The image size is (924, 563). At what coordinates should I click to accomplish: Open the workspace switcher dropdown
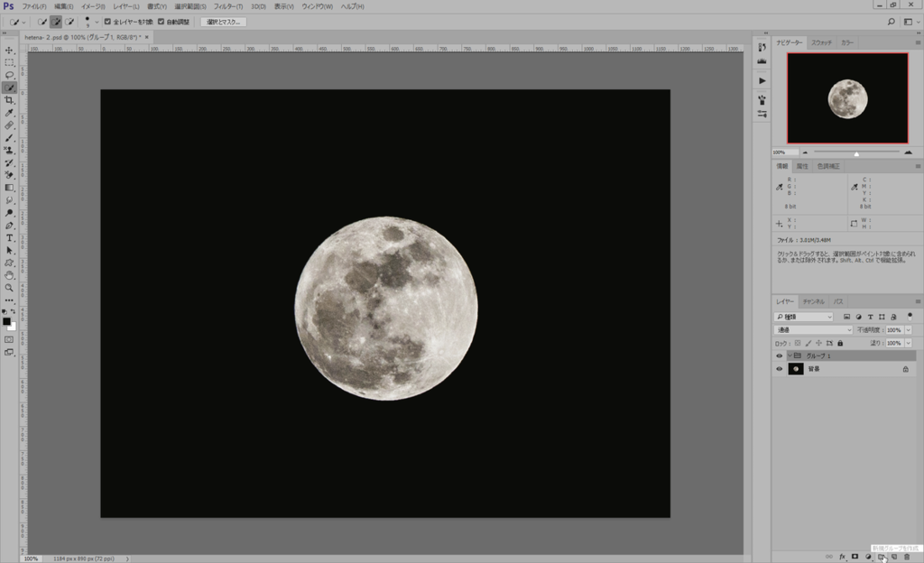point(911,22)
